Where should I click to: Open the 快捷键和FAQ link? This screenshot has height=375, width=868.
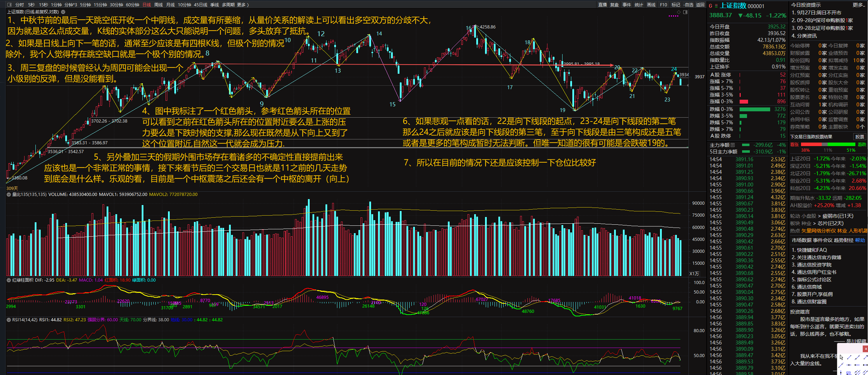pyautogui.click(x=809, y=250)
